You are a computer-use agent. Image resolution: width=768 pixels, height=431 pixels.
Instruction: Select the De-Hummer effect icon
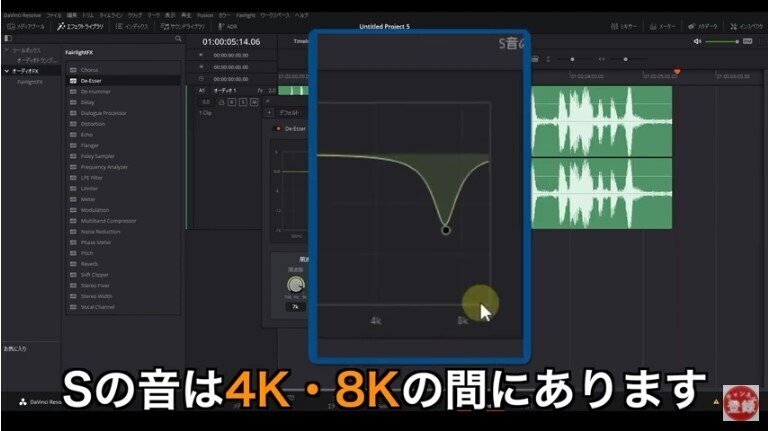pos(73,92)
